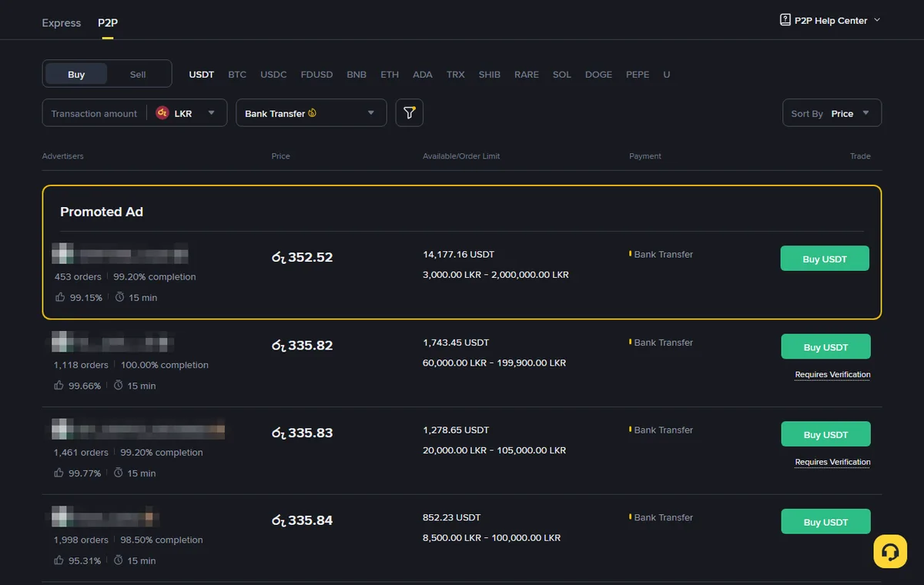Click the LKR currency flag icon
This screenshot has width=924, height=585.
(x=162, y=113)
